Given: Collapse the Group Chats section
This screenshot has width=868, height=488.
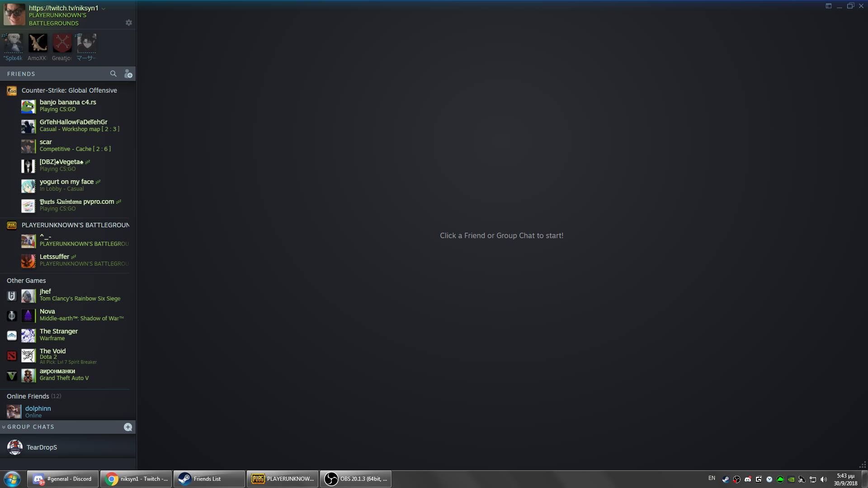Looking at the screenshot, I should pos(4,427).
